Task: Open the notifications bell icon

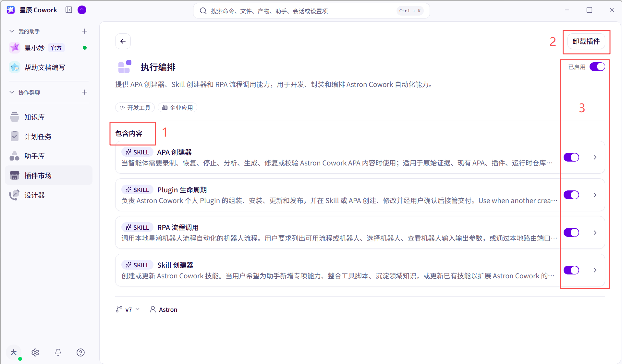Action: [x=58, y=352]
